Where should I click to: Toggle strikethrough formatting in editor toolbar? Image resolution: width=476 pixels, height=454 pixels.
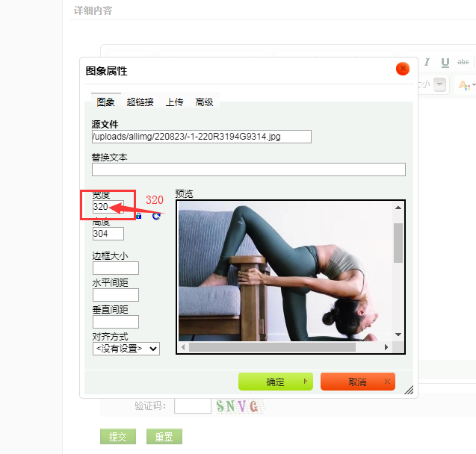pyautogui.click(x=463, y=62)
